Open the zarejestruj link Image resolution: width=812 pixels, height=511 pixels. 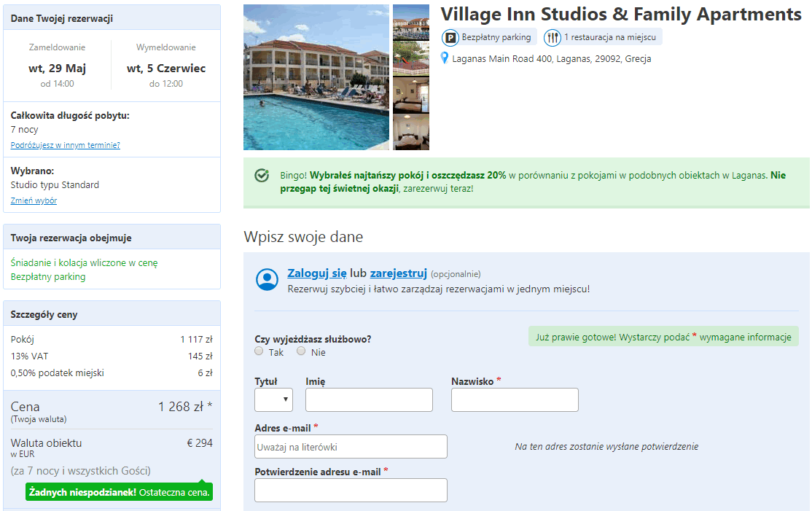click(x=398, y=273)
